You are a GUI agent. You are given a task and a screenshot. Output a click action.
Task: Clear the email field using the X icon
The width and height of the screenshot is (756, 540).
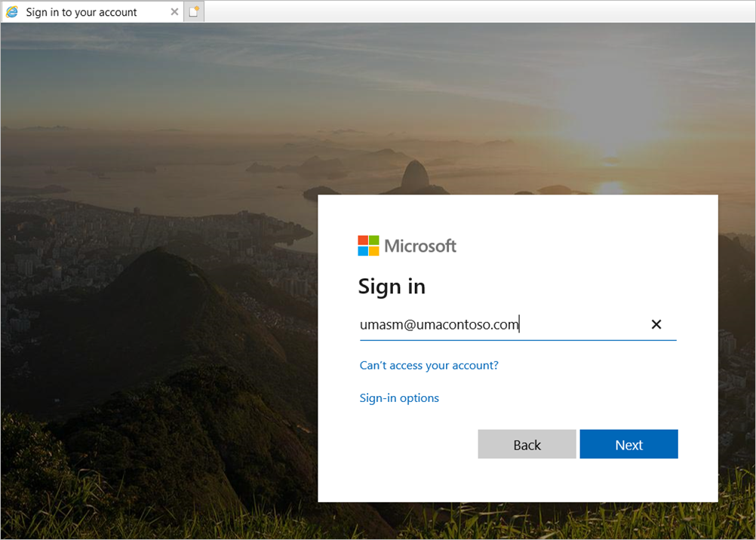coord(656,324)
